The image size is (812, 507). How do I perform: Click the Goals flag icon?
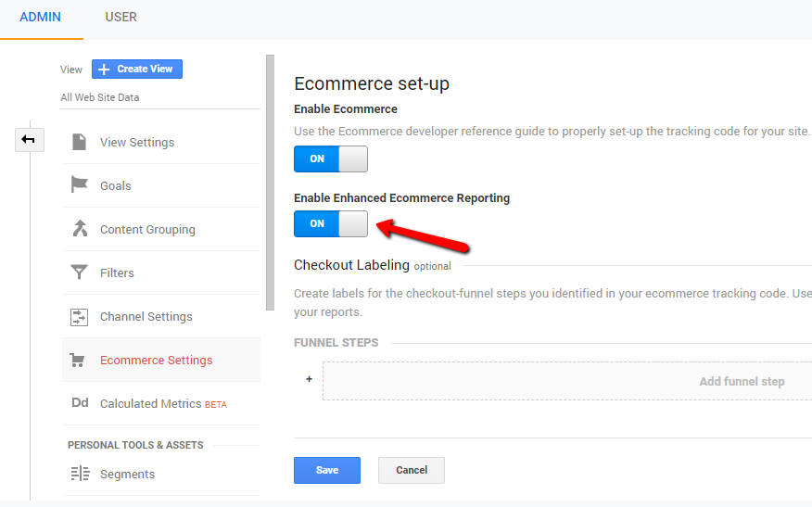(x=79, y=184)
